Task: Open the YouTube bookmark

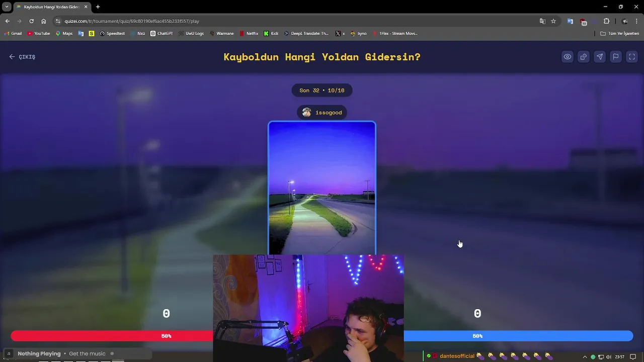Action: (39, 34)
